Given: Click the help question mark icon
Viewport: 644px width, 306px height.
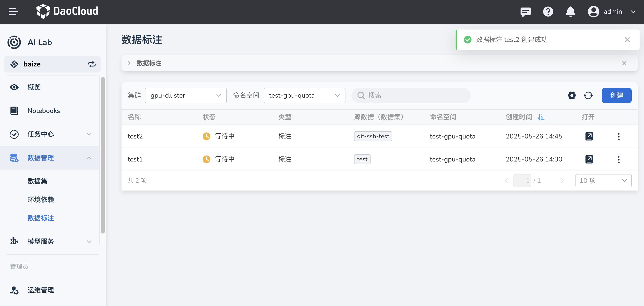Looking at the screenshot, I should [548, 11].
